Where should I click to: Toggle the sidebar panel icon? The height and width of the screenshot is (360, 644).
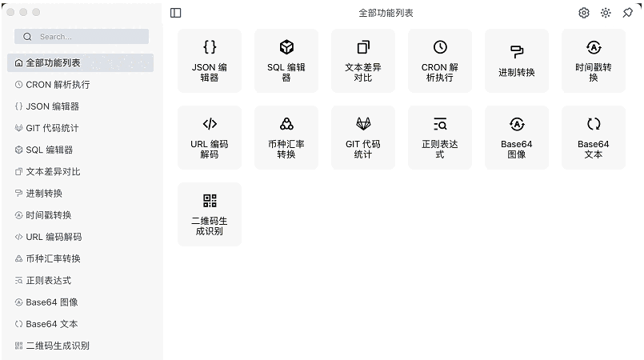coord(176,13)
